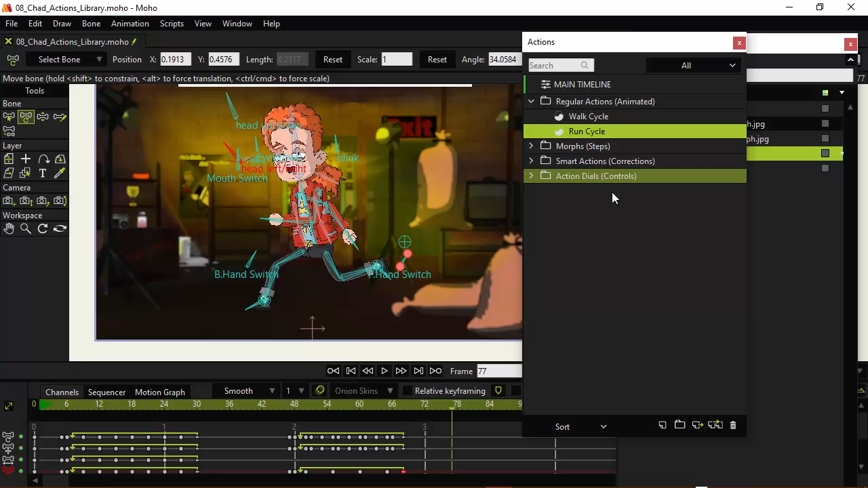Open the Animation menu

[130, 24]
